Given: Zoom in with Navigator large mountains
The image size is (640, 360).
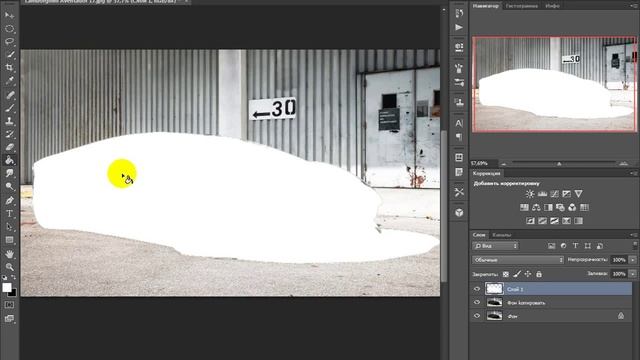Looking at the screenshot, I should 623,163.
